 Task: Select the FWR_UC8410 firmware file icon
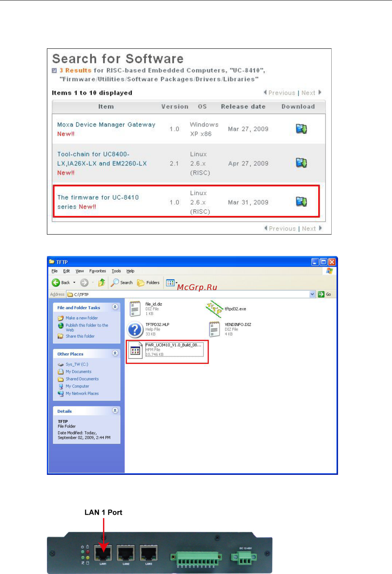point(135,350)
